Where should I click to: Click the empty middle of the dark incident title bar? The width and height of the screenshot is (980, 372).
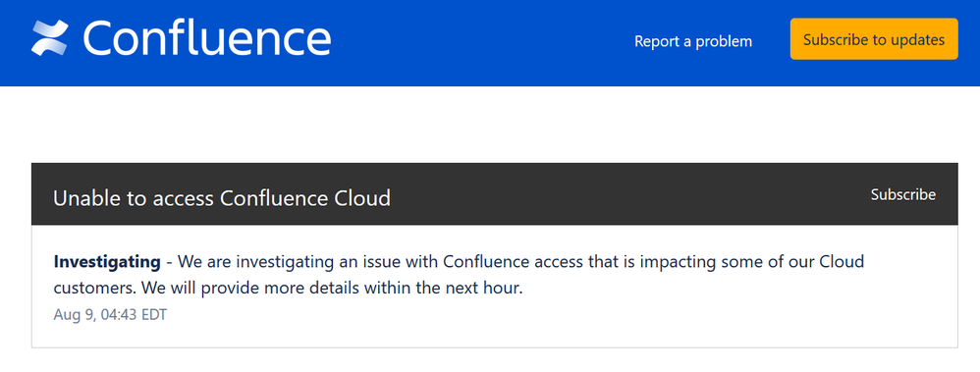(625, 194)
